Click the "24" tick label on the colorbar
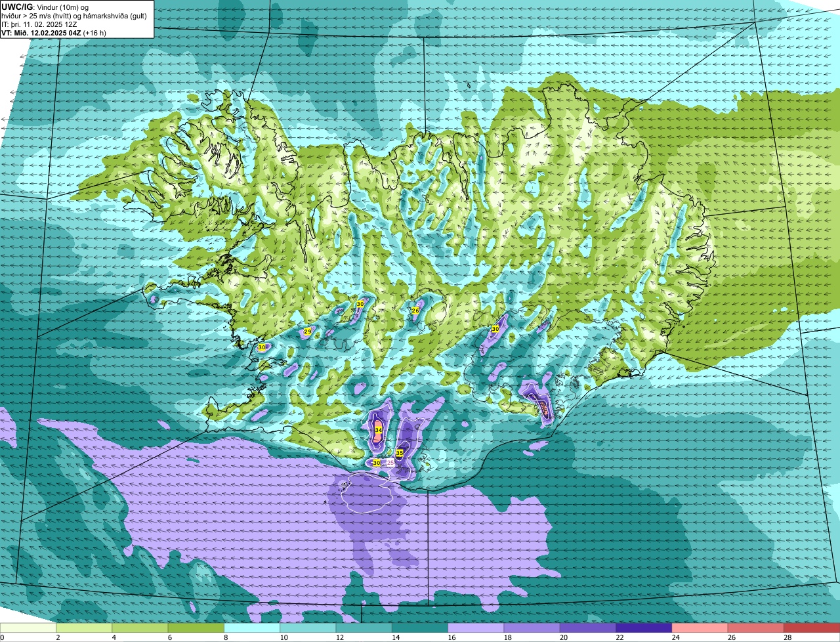This screenshot has width=840, height=642. (676, 637)
